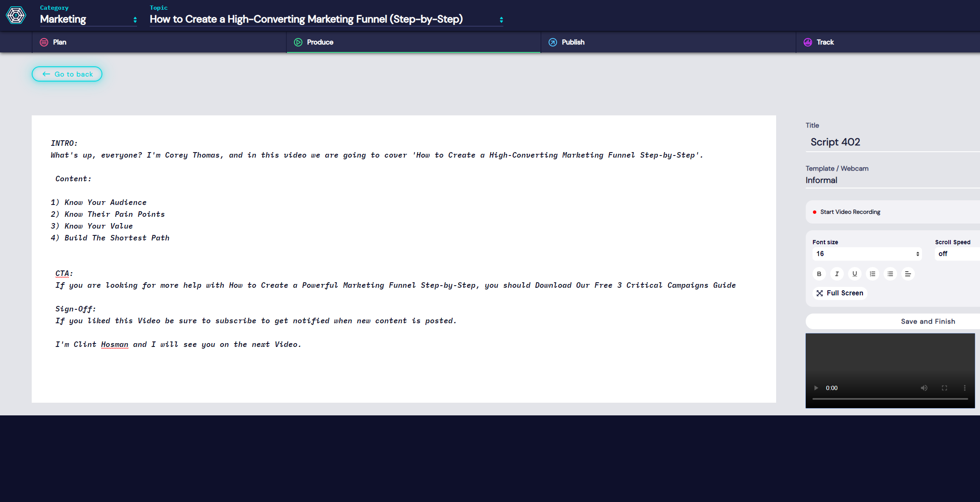Start Video Recording

point(892,212)
